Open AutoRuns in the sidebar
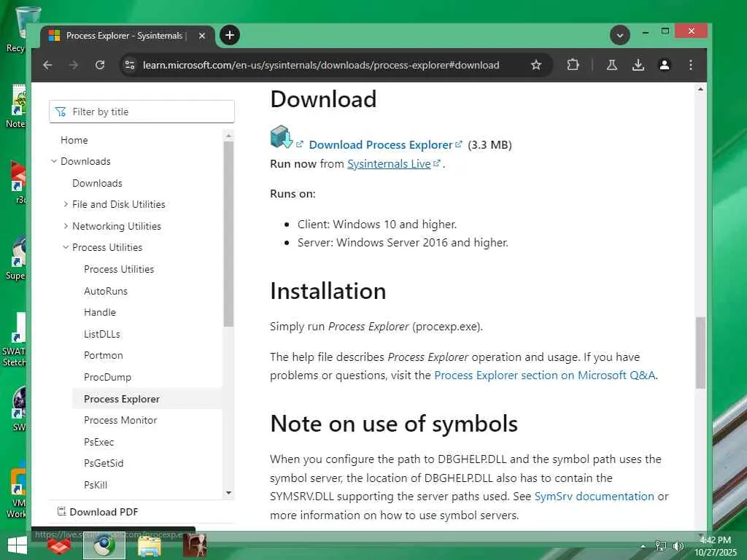Screen dimensions: 747x560 (x=106, y=291)
